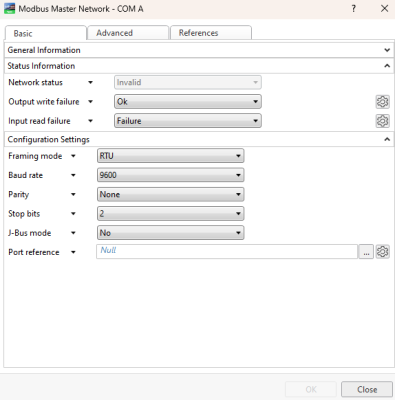
Task: Click the Input read failure label
Action: (39, 121)
